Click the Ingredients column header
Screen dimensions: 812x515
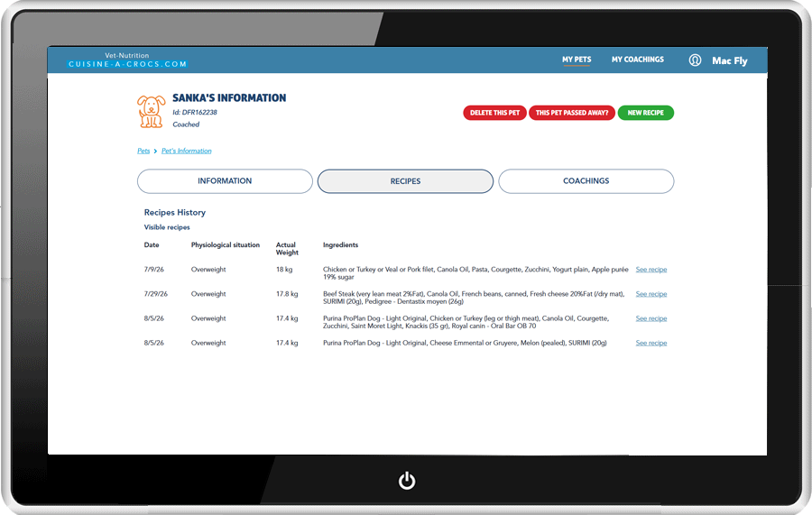tap(340, 244)
